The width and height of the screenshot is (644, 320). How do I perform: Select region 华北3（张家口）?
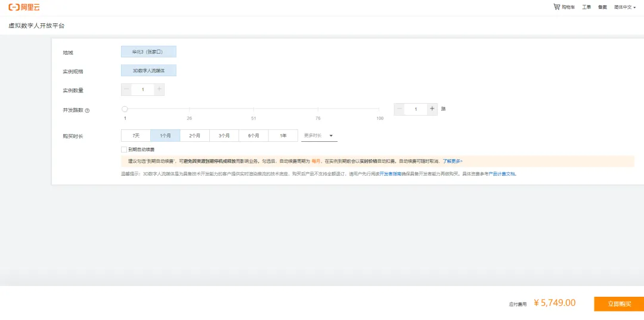tap(148, 52)
